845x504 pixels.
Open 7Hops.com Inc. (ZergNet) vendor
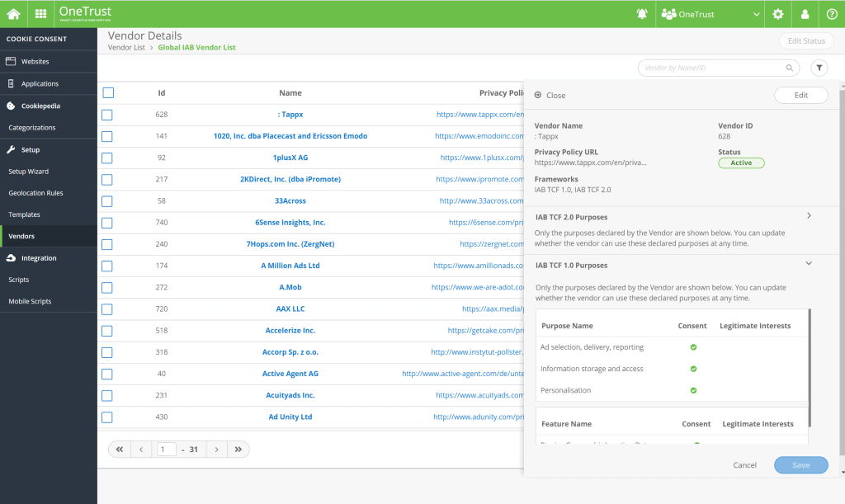290,244
